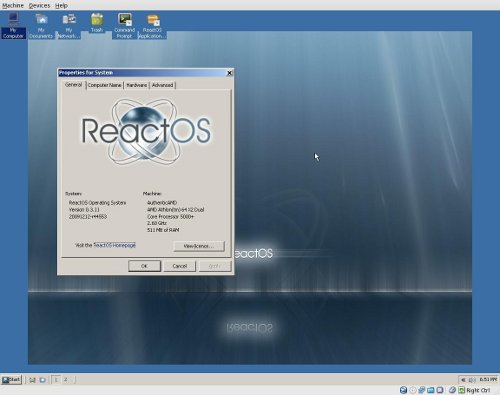The image size is (500, 395).
Task: Switch to the General tab
Action: click(73, 85)
